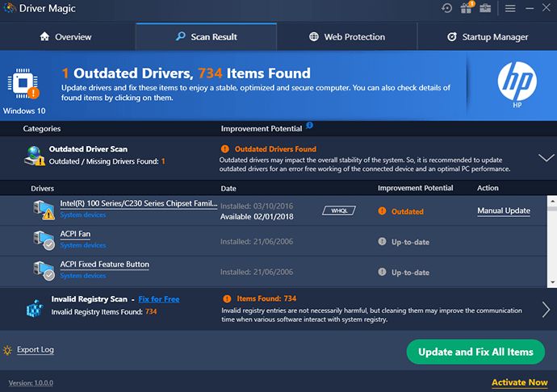Click the ACPI Fan device icon
The width and height of the screenshot is (557, 392).
point(44,240)
